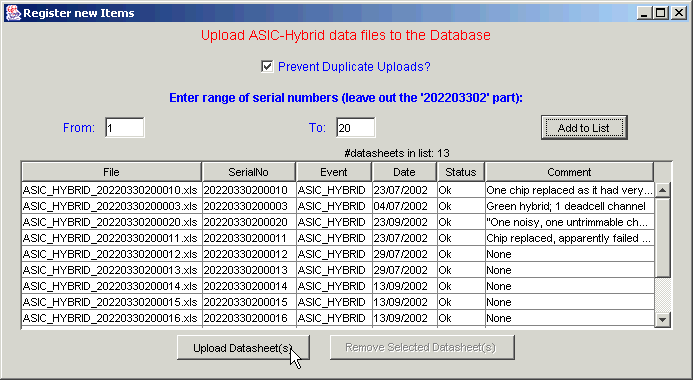Image resolution: width=693 pixels, height=380 pixels.
Task: Select row ASIC_HYBRID_20220330200010.xls
Action: tap(338, 190)
